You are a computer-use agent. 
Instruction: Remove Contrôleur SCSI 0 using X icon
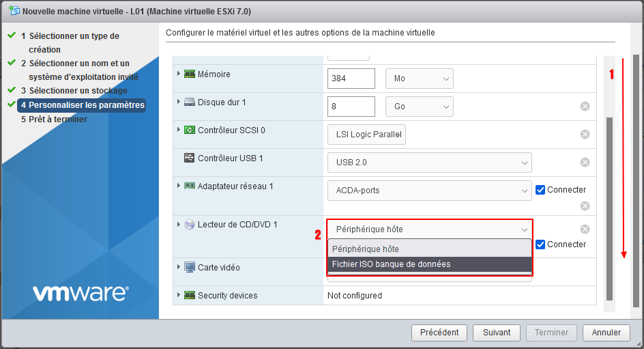click(585, 135)
